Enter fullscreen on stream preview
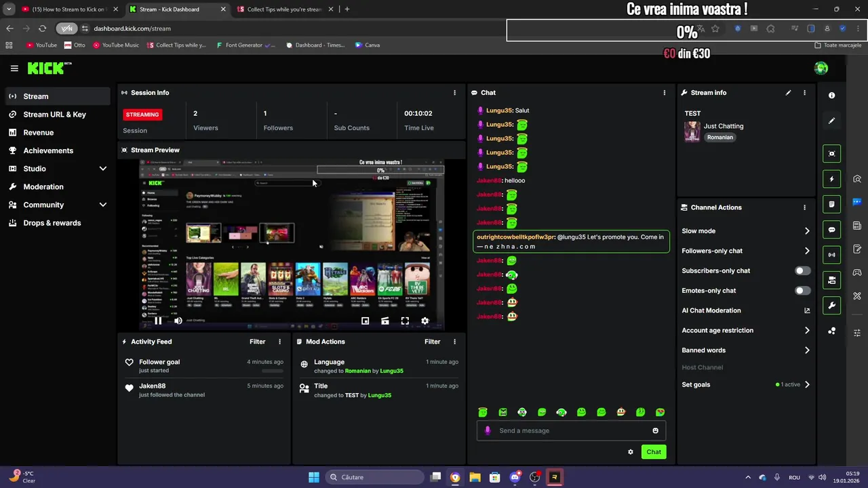The height and width of the screenshot is (488, 868). click(405, 321)
